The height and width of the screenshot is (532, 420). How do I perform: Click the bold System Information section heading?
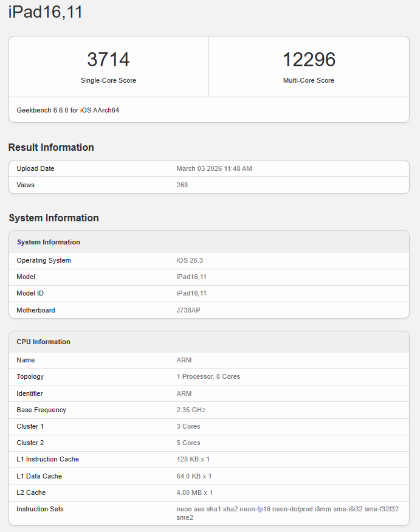coord(53,218)
